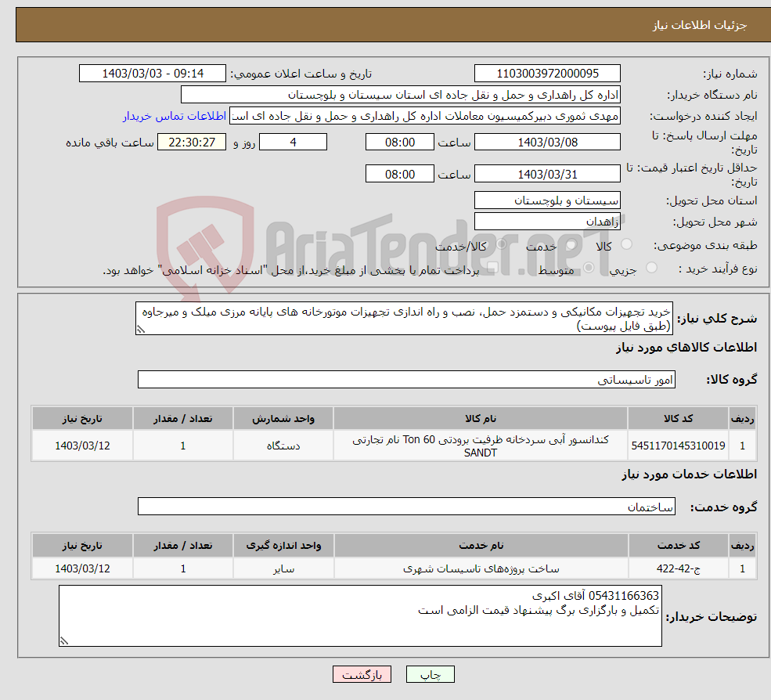Click services table header کد خدمت

[x=678, y=546]
